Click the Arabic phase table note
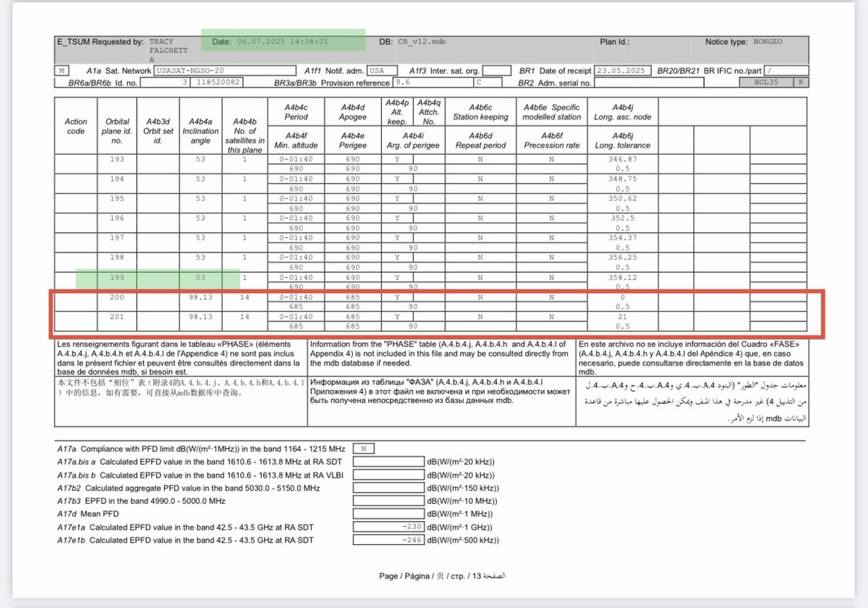The height and width of the screenshot is (608, 868). coord(692,400)
